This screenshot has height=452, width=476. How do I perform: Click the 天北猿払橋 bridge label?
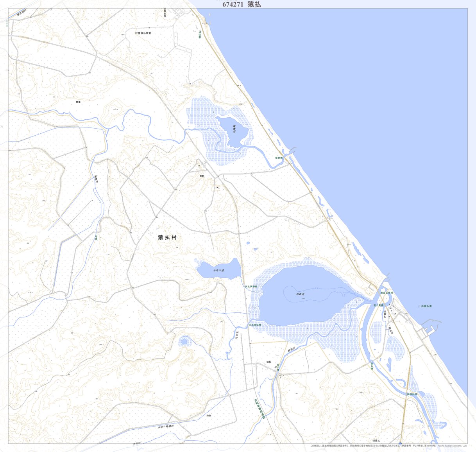pos(255,325)
